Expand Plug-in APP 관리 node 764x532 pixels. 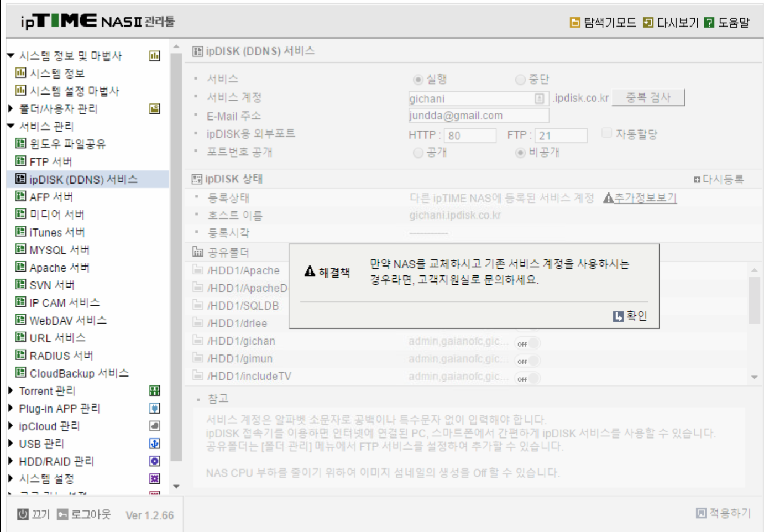(x=11, y=408)
